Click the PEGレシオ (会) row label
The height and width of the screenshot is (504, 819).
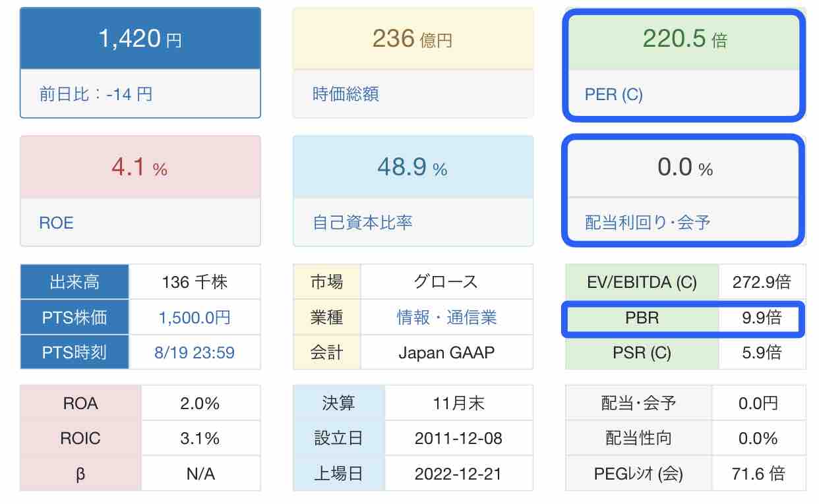[x=638, y=473]
